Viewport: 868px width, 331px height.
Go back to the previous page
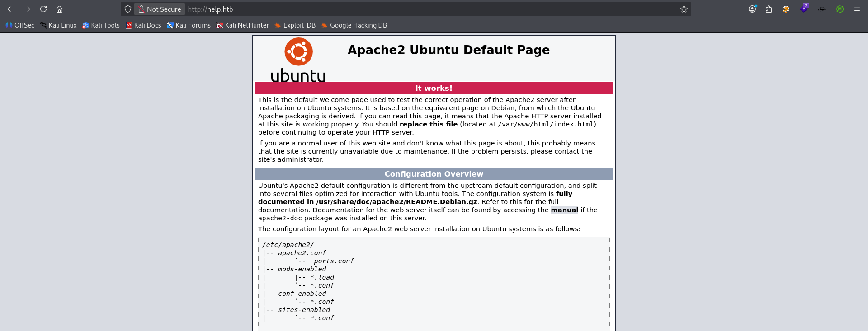click(11, 9)
